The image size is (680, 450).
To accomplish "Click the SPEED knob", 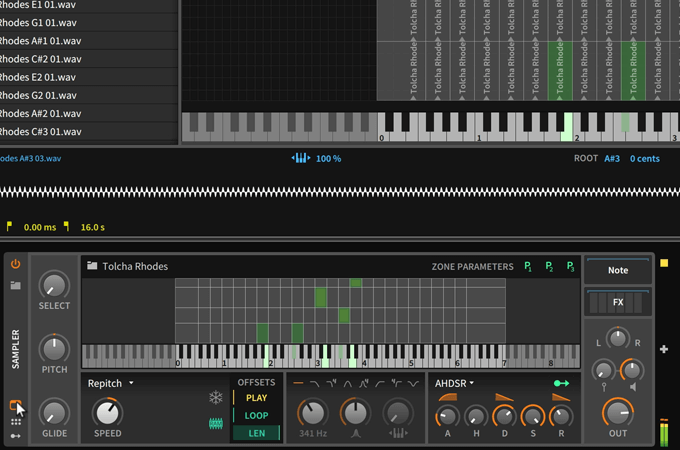I will tap(108, 413).
